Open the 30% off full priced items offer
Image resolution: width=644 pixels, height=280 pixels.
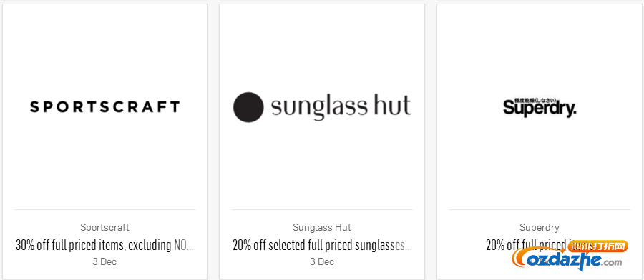click(104, 246)
